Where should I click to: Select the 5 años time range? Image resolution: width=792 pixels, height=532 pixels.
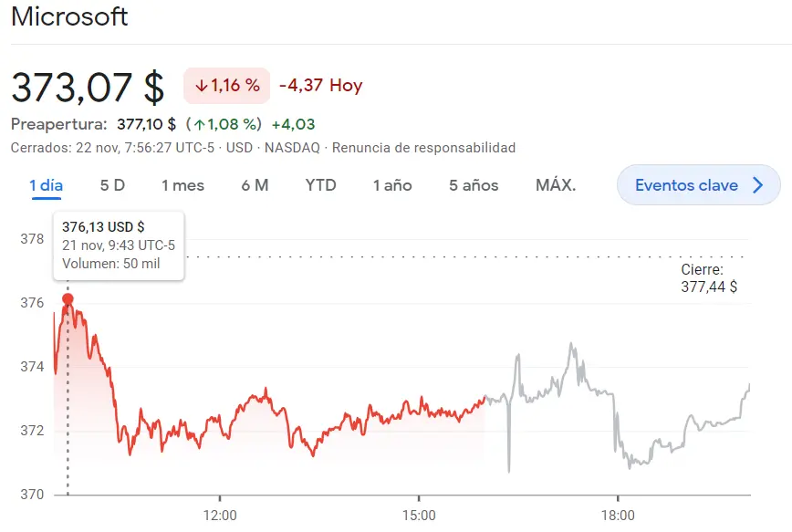[474, 184]
